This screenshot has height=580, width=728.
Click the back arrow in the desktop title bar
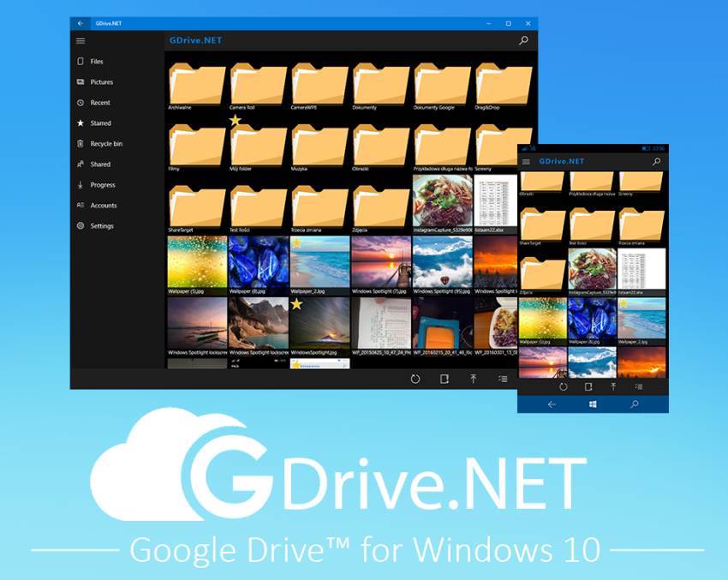coord(81,23)
